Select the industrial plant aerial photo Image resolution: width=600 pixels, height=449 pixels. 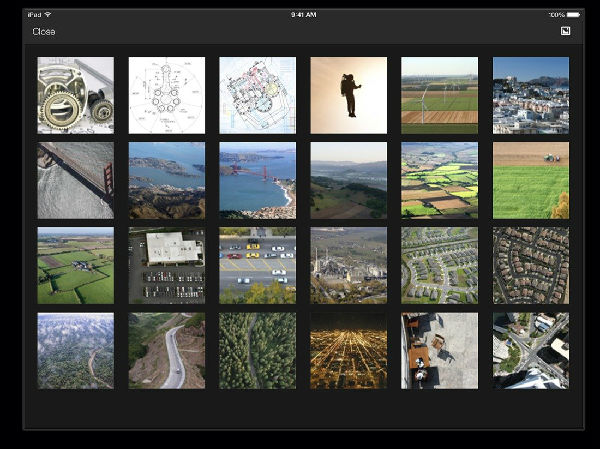pos(349,265)
